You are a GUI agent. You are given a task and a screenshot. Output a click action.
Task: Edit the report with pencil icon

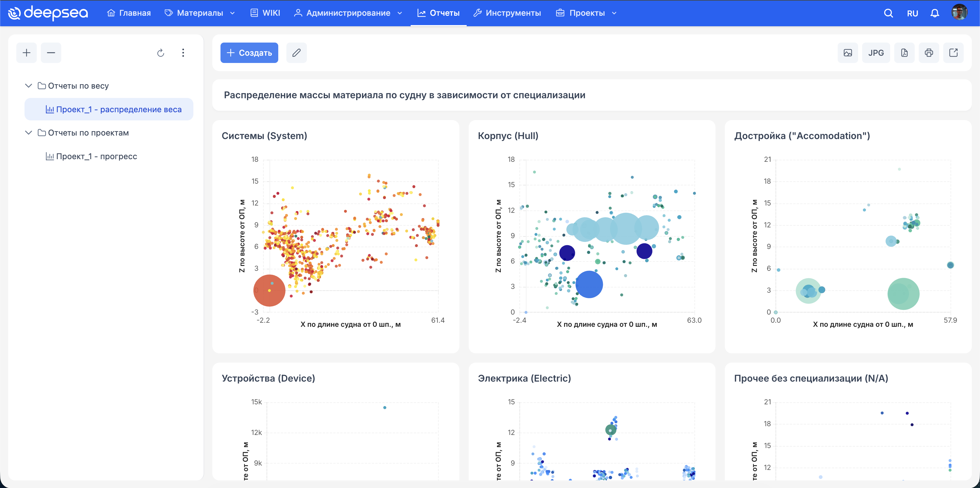pos(296,52)
